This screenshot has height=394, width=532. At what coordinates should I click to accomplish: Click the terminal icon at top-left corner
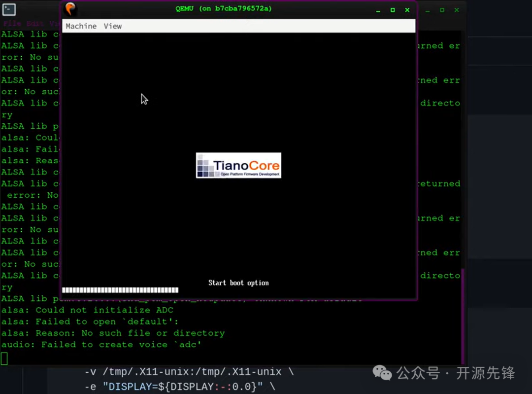(x=9, y=9)
